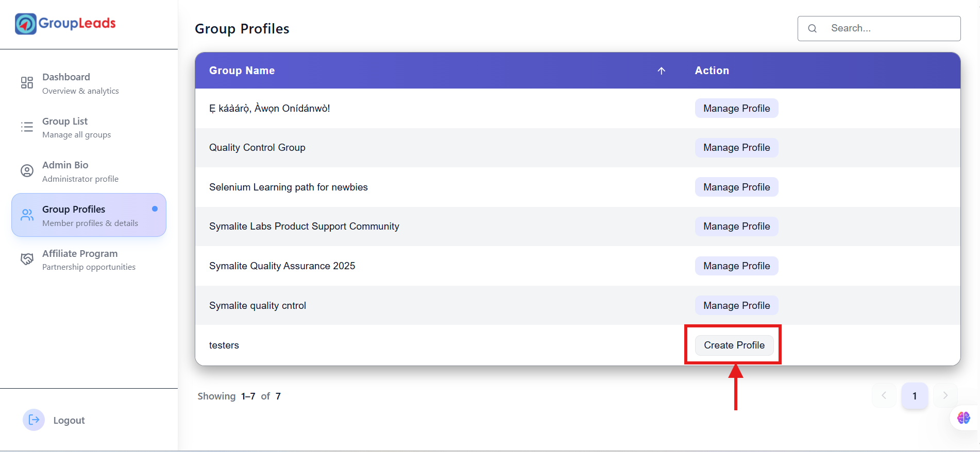Viewport: 980px width, 452px height.
Task: Go to the next page chevron
Action: click(x=945, y=395)
